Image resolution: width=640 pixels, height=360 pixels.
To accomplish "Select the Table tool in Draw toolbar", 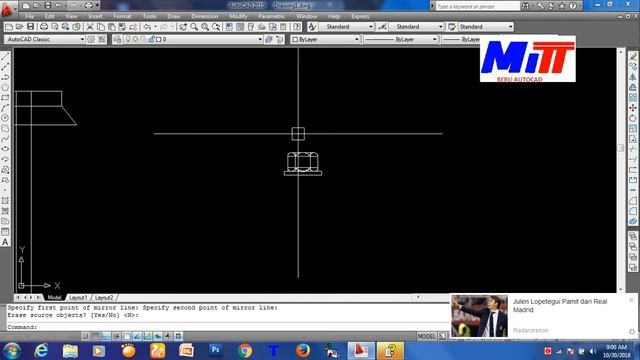I will pyautogui.click(x=5, y=232).
